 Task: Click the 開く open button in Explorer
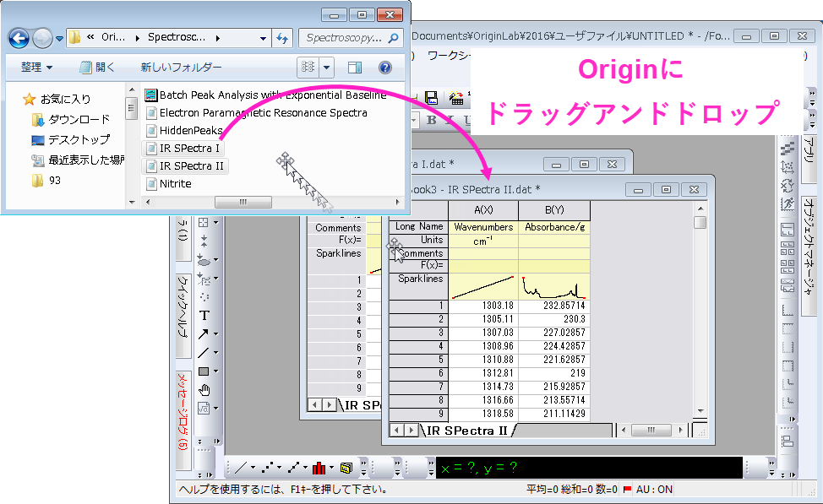click(x=98, y=68)
